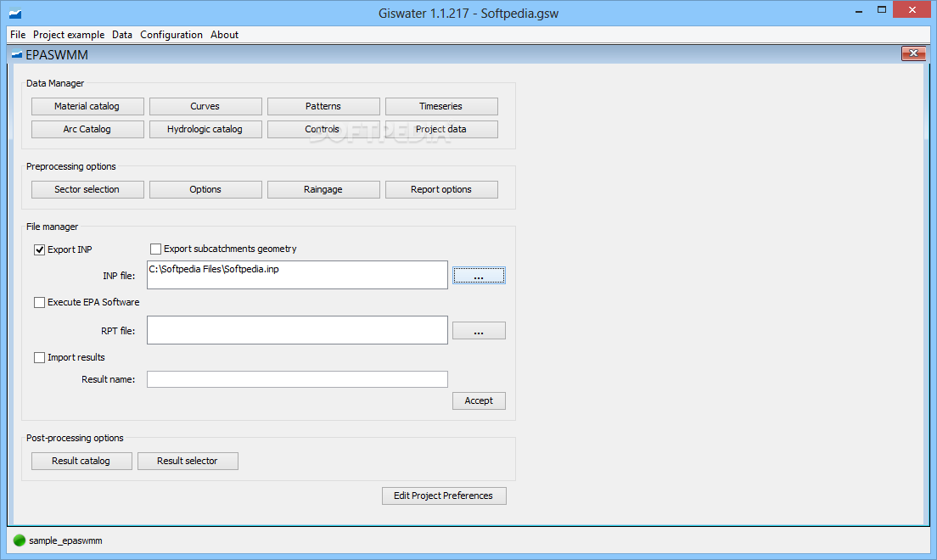Open the Result selector
Image resolution: width=937 pixels, height=560 pixels.
point(188,461)
